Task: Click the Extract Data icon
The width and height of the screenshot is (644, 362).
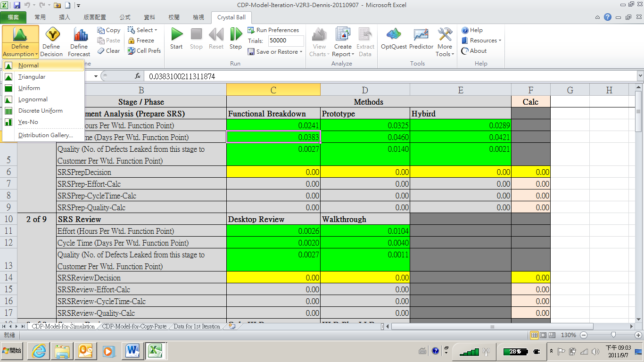Action: [x=365, y=42]
